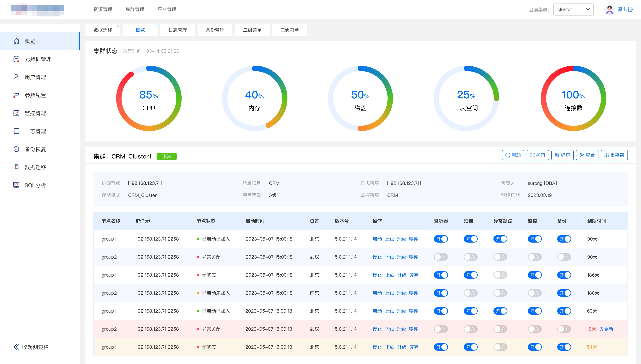Viewport: 641px width, 364px height.
Task: Click 停止 in the 54天 row
Action: 377,347
